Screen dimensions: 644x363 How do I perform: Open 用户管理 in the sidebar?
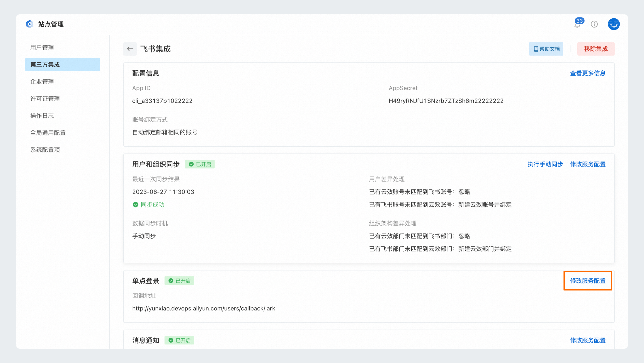click(63, 47)
